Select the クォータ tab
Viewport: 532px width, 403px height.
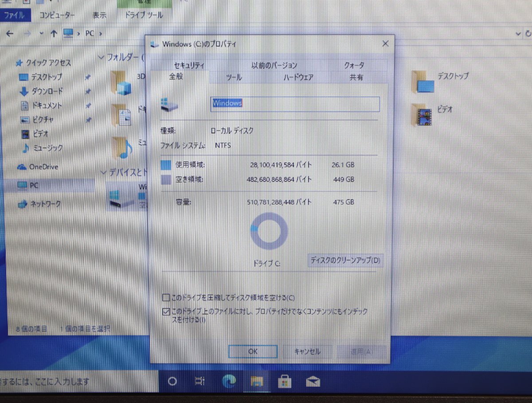[354, 66]
